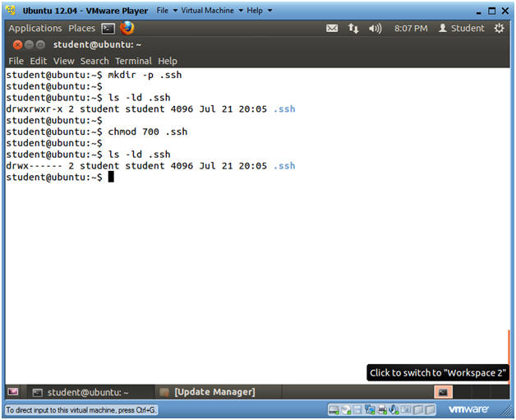Open the system power gear menu
Viewport: 516px width, 420px height.
tap(499, 28)
